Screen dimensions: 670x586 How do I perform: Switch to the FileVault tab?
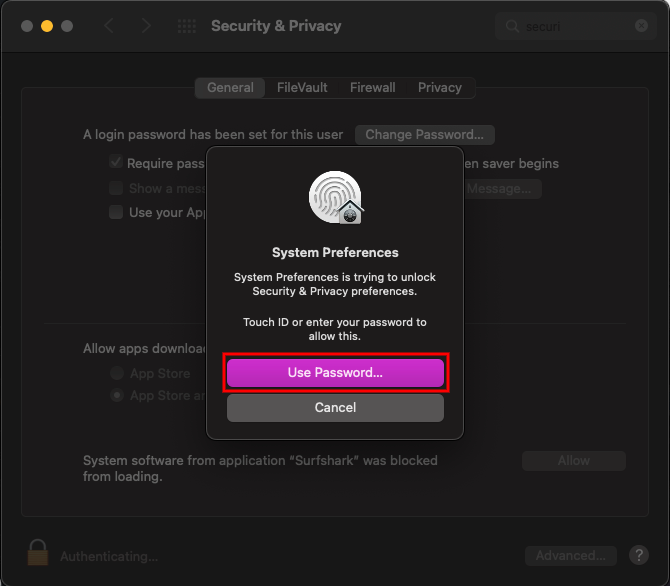pyautogui.click(x=302, y=88)
